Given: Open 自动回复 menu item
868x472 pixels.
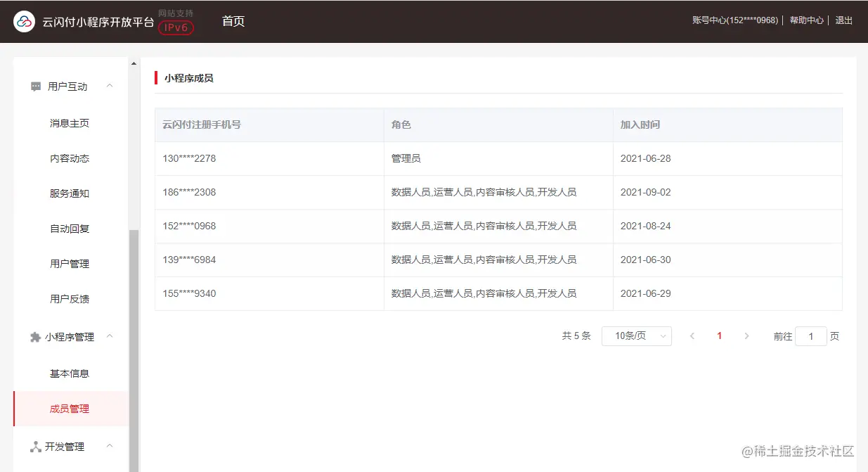Looking at the screenshot, I should click(x=70, y=229).
